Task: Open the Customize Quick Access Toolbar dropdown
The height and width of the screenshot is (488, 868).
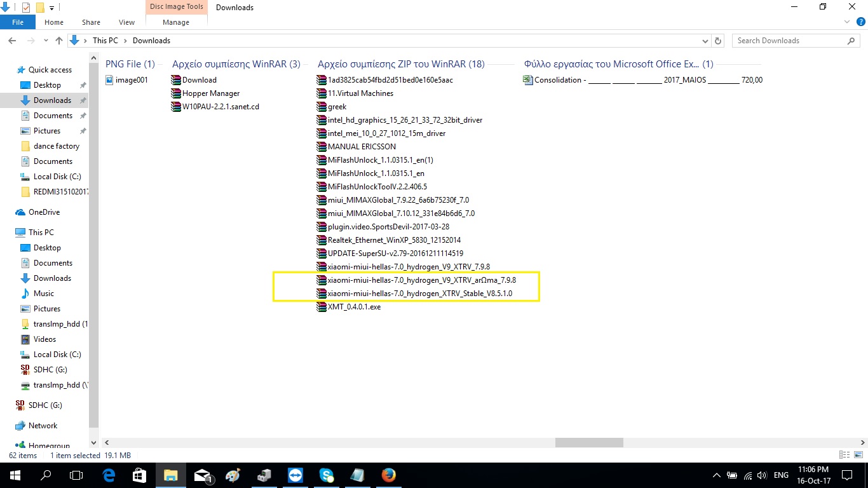Action: pos(51,8)
